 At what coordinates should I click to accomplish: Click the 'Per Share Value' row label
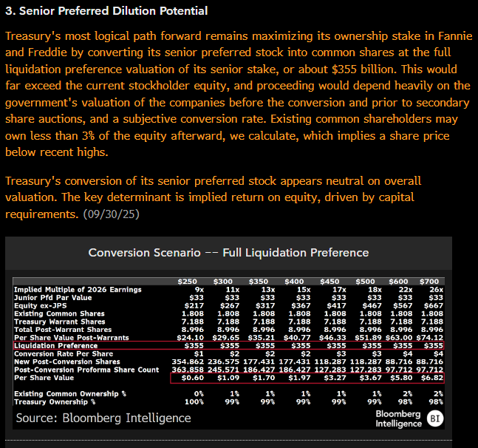[44, 378]
